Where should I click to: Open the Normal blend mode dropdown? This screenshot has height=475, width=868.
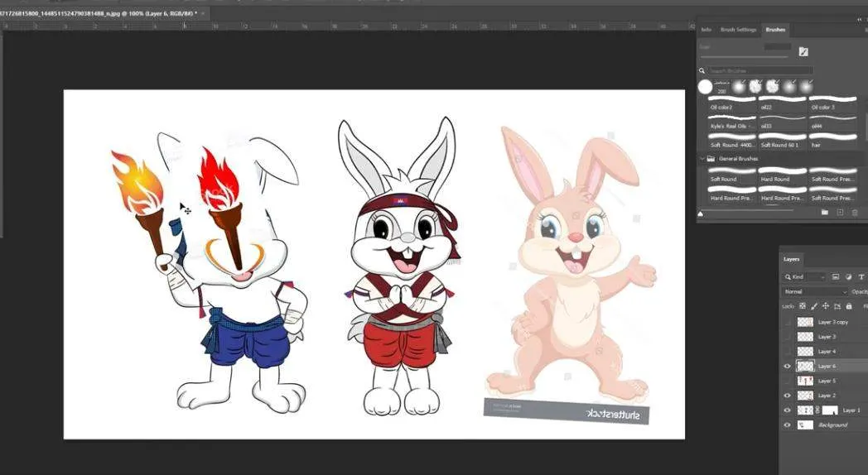[x=815, y=291]
